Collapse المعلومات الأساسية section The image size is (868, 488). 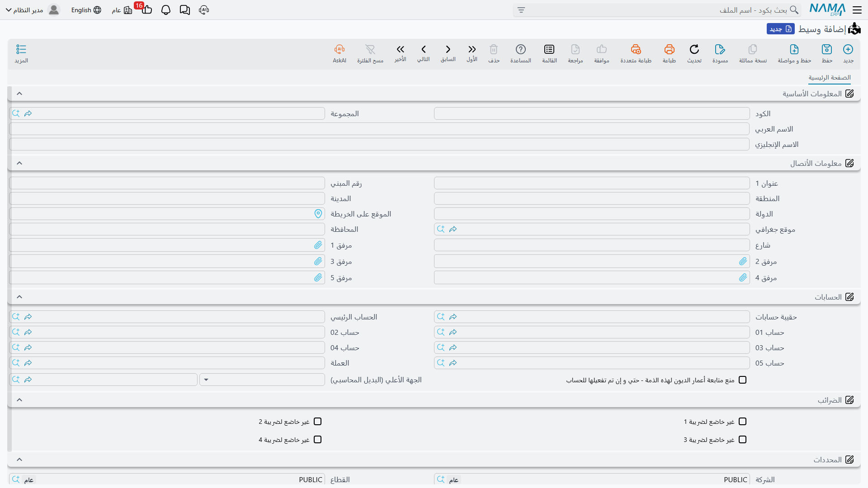pyautogui.click(x=19, y=94)
